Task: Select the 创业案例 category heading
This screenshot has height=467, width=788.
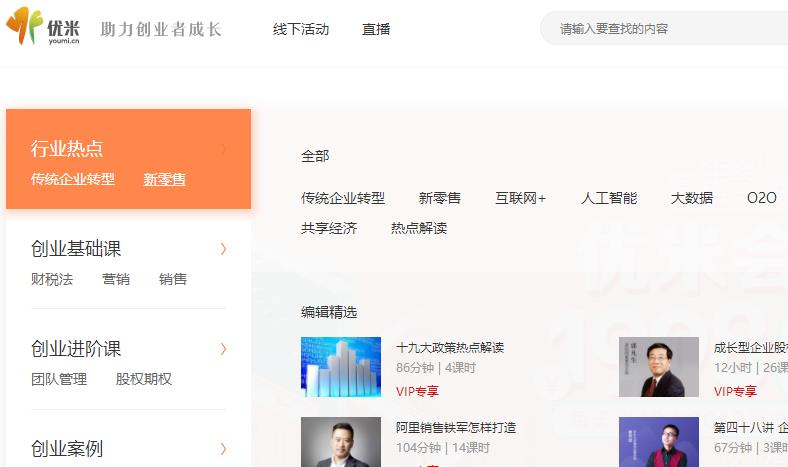Action: (67, 448)
